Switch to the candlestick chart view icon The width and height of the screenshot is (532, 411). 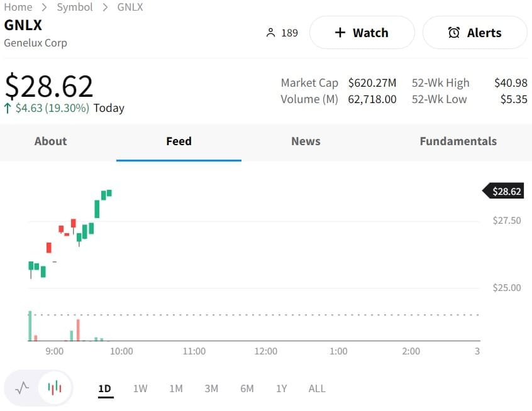click(55, 388)
